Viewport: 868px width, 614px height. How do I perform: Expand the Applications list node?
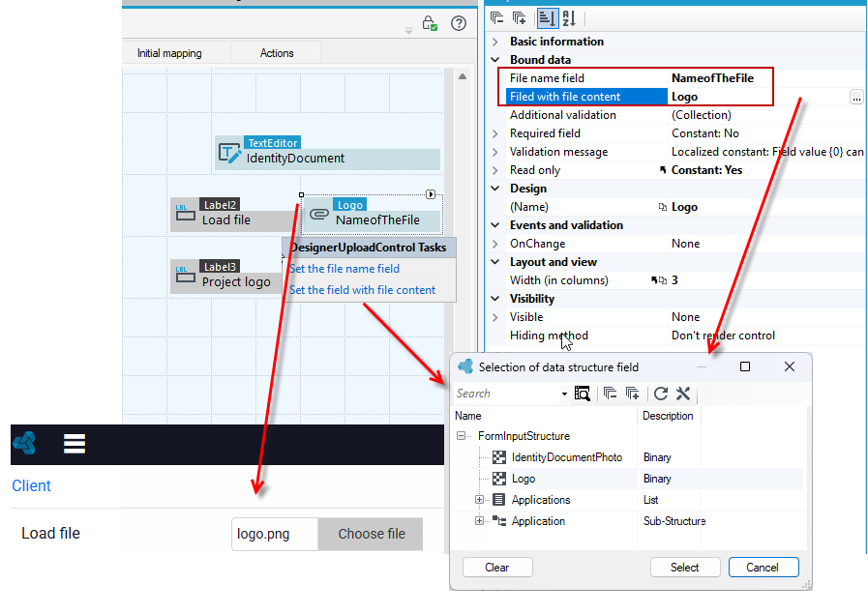pos(479,500)
